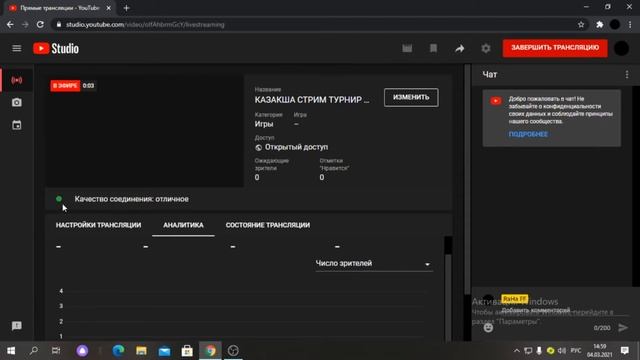640x360 pixels.
Task: Open the Windows notification center icon
Action: 624,351
